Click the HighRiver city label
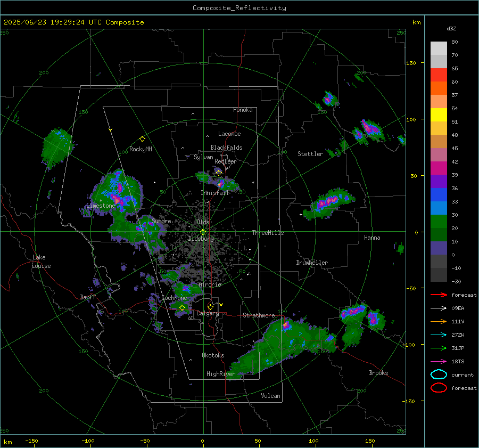This screenshot has width=479, height=448. tap(221, 374)
